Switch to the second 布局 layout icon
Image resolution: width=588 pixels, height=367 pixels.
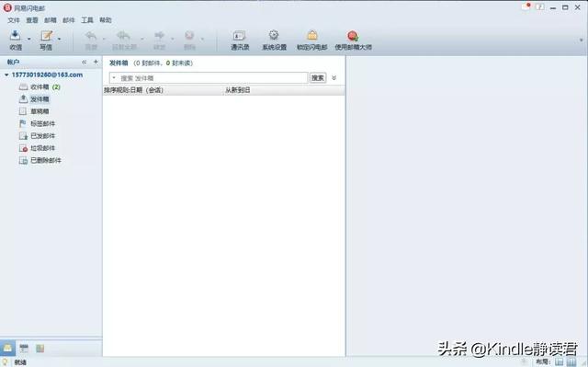click(x=571, y=361)
